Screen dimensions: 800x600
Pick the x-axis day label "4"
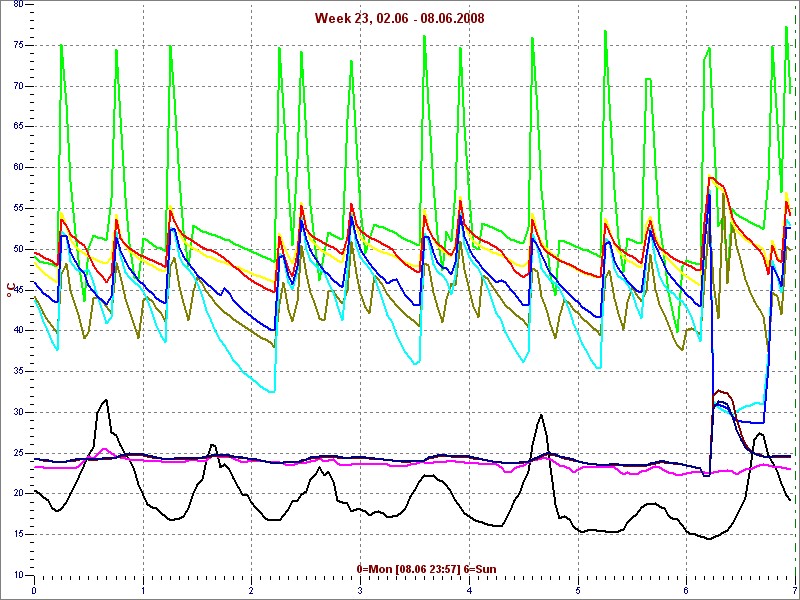469,592
